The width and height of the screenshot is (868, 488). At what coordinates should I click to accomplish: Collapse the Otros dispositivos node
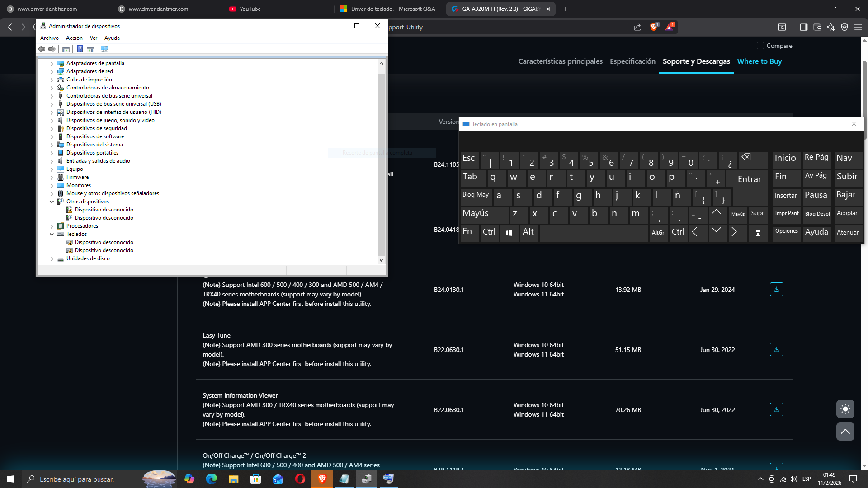(52, 202)
